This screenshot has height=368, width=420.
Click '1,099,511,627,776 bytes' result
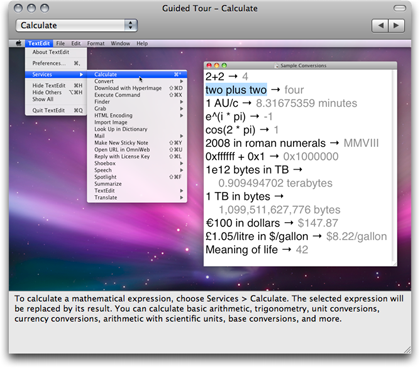[279, 210]
